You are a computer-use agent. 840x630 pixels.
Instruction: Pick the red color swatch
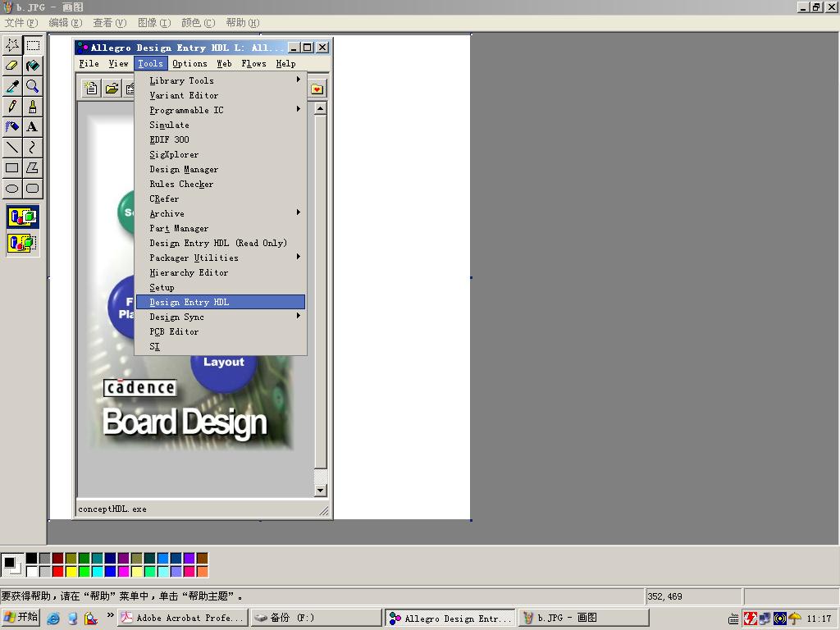point(58,572)
